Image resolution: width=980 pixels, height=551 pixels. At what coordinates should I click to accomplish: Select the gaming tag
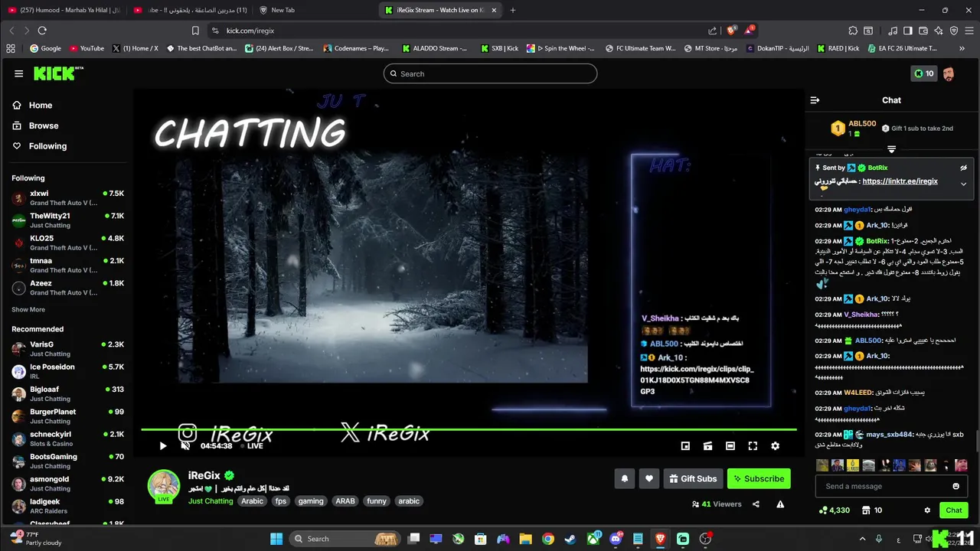(311, 501)
